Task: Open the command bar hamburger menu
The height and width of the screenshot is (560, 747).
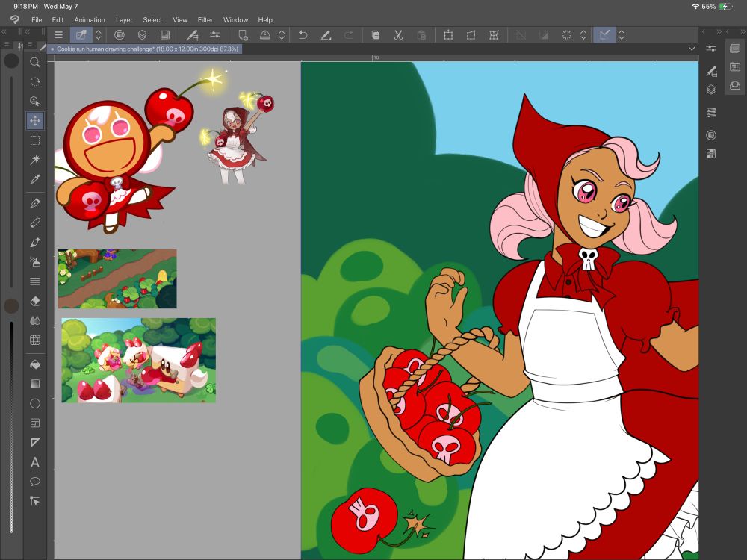Action: click(58, 35)
